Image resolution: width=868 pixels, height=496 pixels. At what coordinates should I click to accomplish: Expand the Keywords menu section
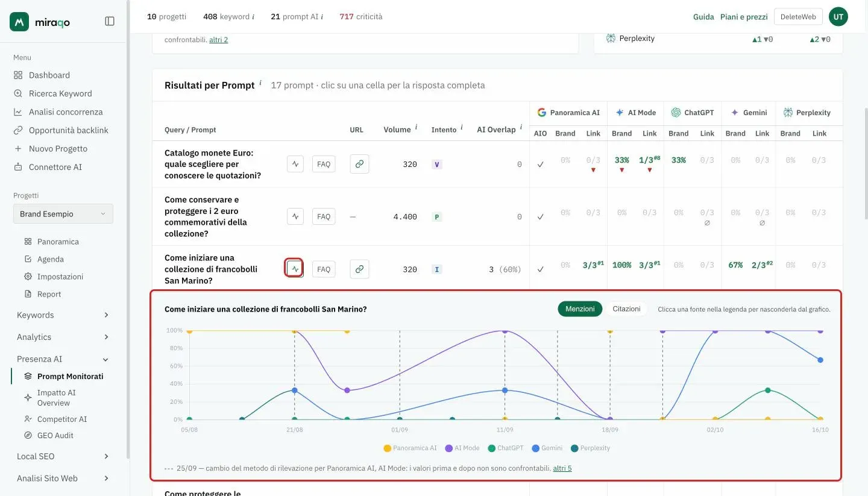point(63,315)
